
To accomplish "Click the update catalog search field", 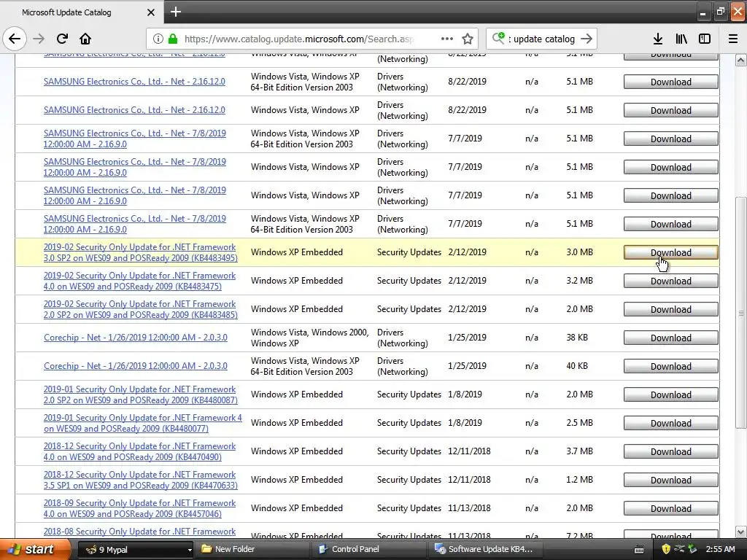I will tap(542, 39).
